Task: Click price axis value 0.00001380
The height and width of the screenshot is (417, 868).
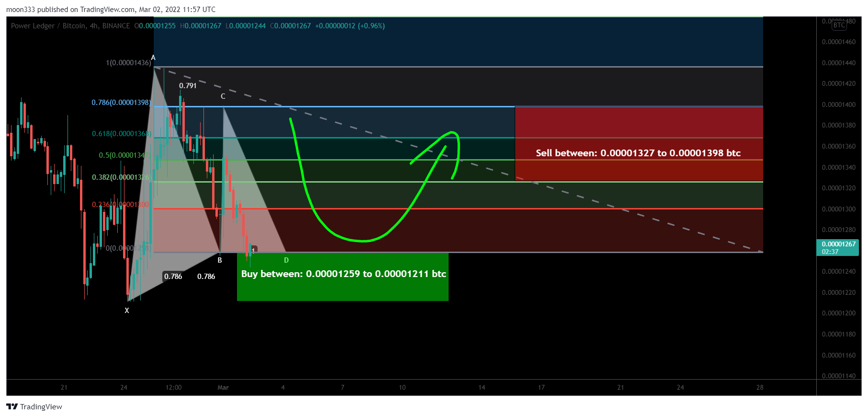Action: (x=839, y=126)
